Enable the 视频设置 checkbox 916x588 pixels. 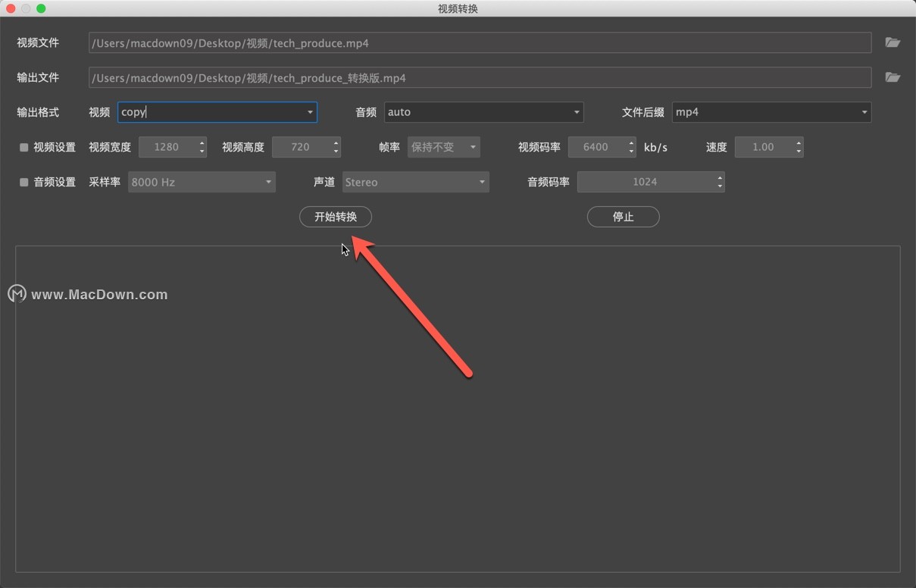[23, 148]
